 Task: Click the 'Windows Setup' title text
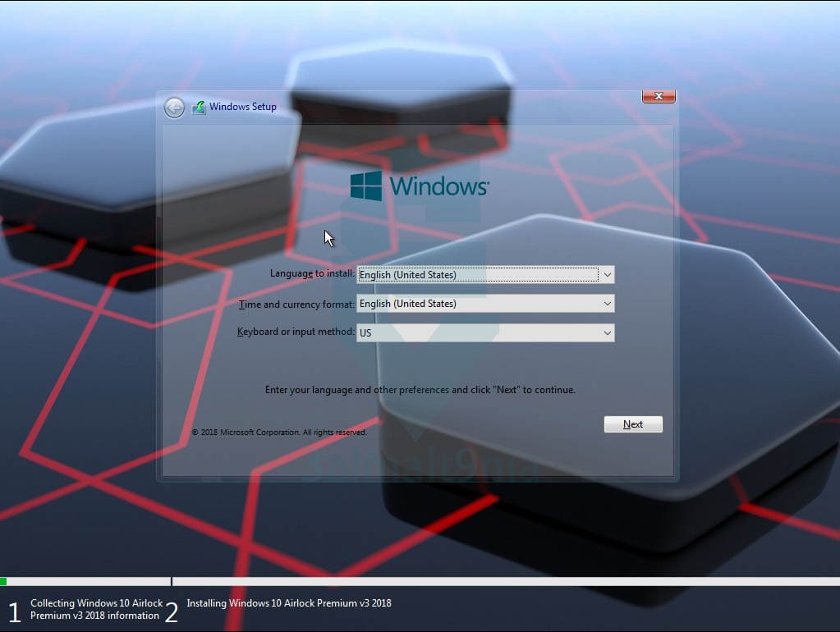pyautogui.click(x=243, y=107)
